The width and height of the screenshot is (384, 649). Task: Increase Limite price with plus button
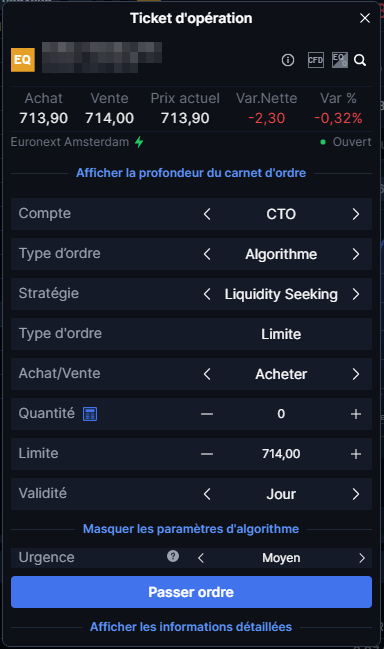tap(356, 454)
